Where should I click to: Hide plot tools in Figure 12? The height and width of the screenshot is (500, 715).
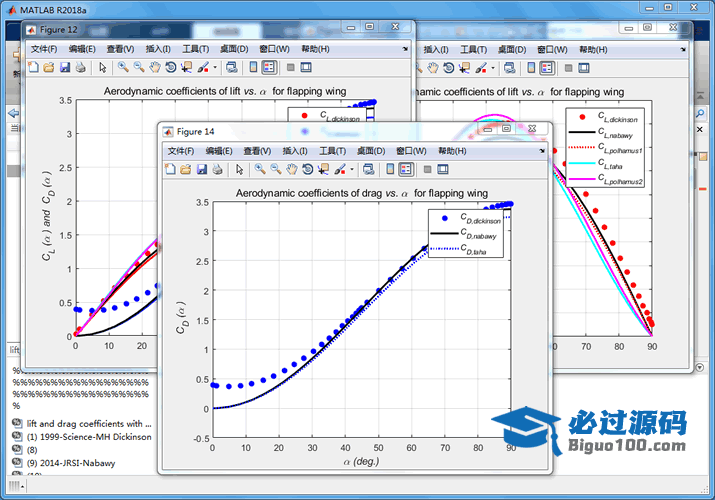click(x=290, y=67)
